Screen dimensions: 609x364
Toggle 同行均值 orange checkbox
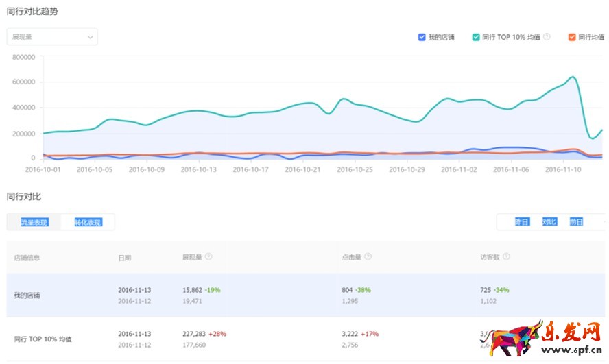572,37
